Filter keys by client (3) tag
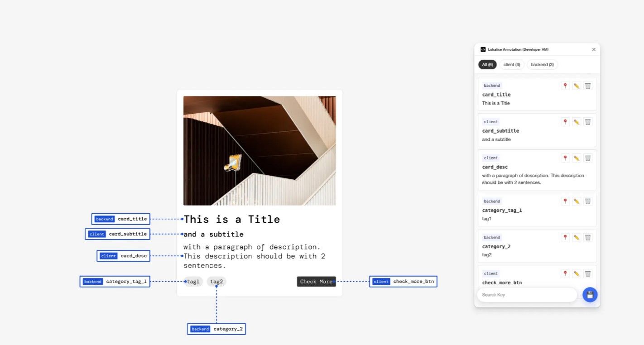The width and height of the screenshot is (644, 345). [x=512, y=65]
